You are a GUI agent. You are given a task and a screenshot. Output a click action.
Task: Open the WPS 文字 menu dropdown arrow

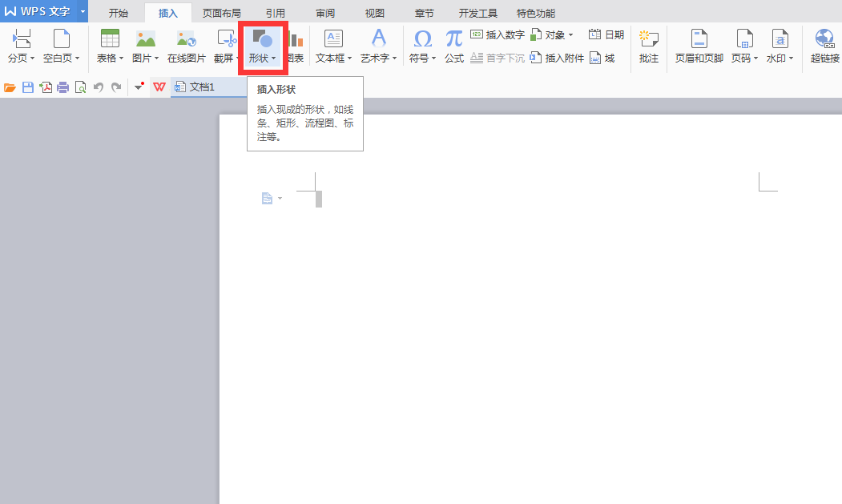[83, 11]
